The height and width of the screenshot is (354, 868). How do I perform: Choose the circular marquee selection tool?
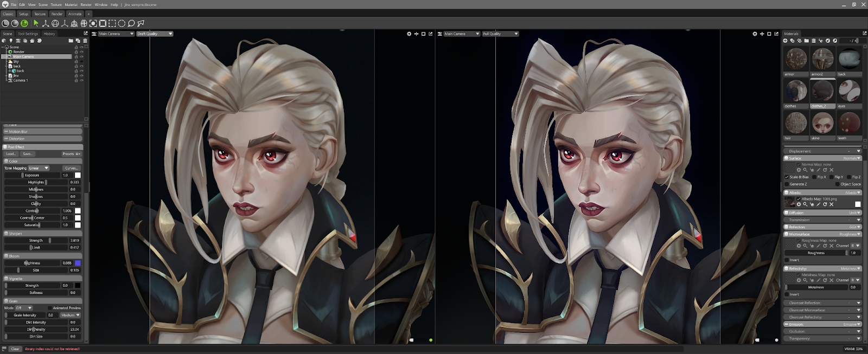click(122, 23)
